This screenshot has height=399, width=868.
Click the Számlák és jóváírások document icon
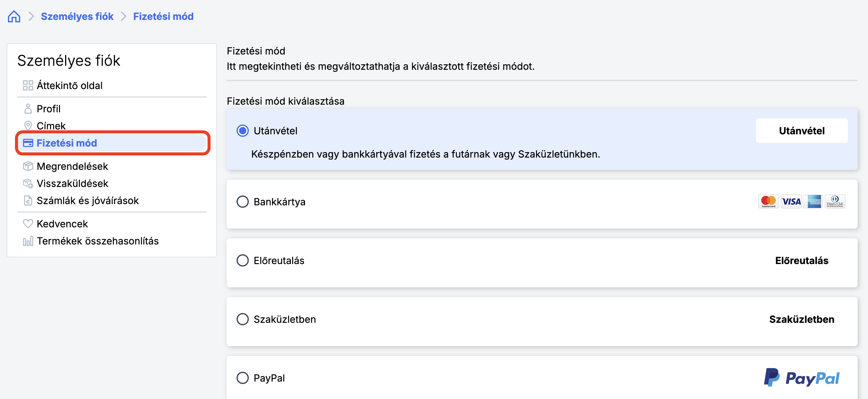[x=28, y=201]
